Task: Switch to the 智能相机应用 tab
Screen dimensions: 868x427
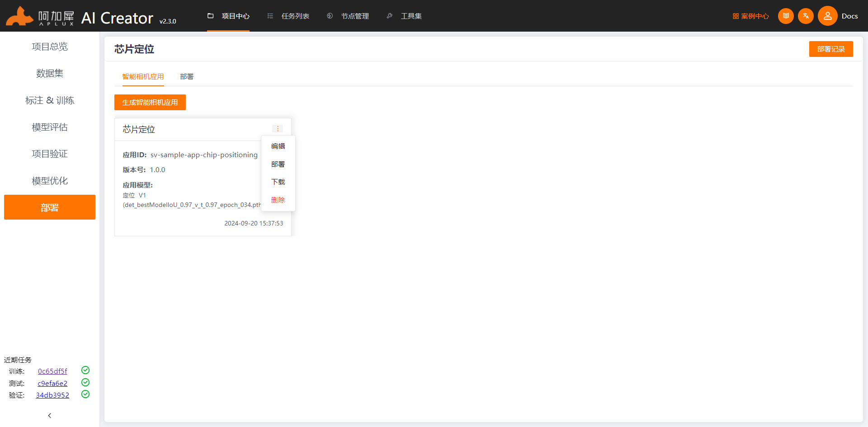Action: click(143, 76)
